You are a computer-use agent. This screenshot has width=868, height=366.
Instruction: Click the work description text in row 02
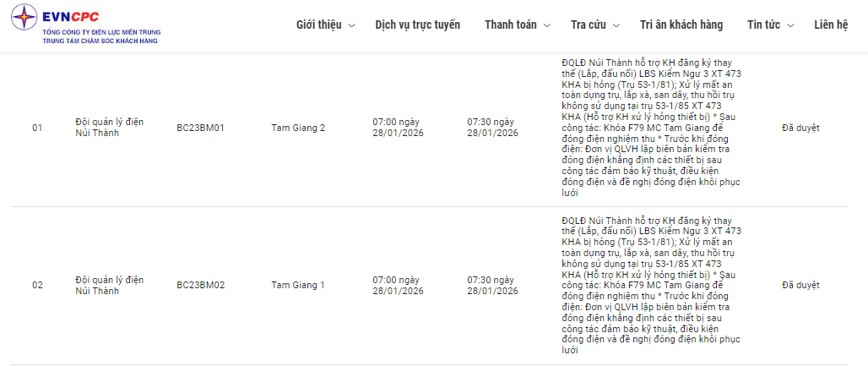point(652,285)
